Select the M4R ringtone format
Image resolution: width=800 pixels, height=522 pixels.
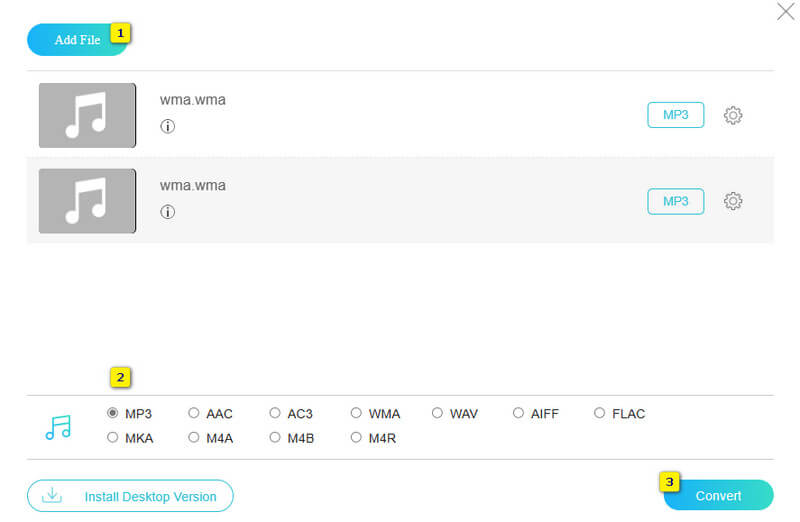click(x=356, y=438)
